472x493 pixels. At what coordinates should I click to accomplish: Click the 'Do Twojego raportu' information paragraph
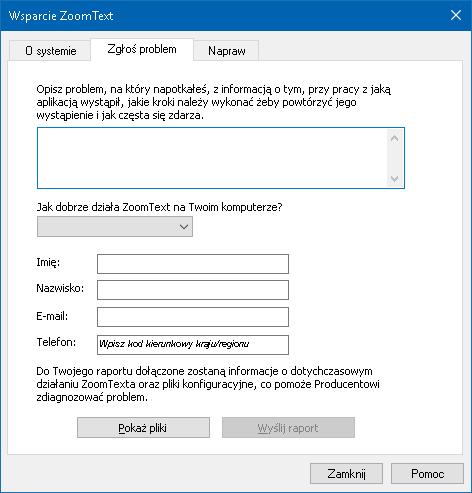click(x=208, y=384)
